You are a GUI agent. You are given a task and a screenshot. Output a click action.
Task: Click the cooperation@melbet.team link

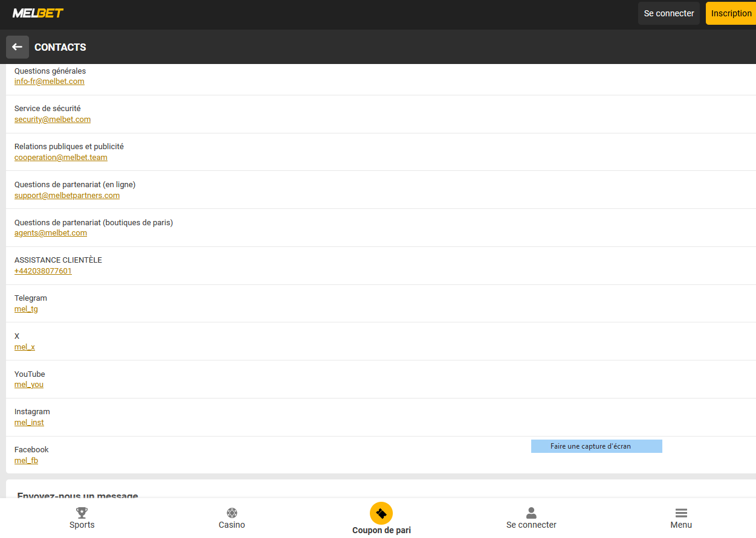(61, 158)
